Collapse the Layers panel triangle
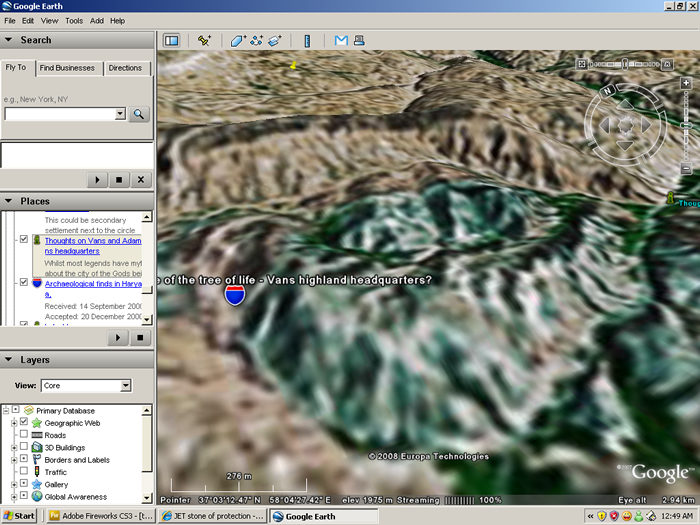The image size is (700, 525). pyautogui.click(x=8, y=359)
